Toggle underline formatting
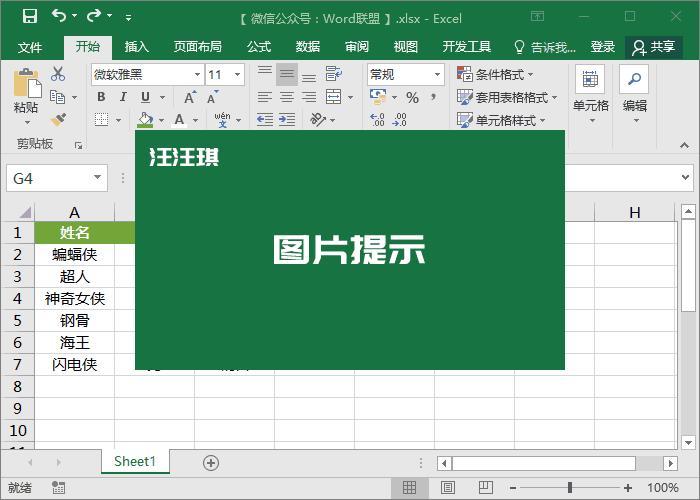Image resolution: width=700 pixels, height=500 pixels. click(146, 97)
